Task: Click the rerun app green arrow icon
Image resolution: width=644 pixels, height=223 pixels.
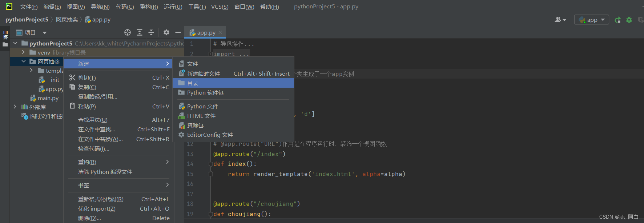Action: [x=617, y=20]
